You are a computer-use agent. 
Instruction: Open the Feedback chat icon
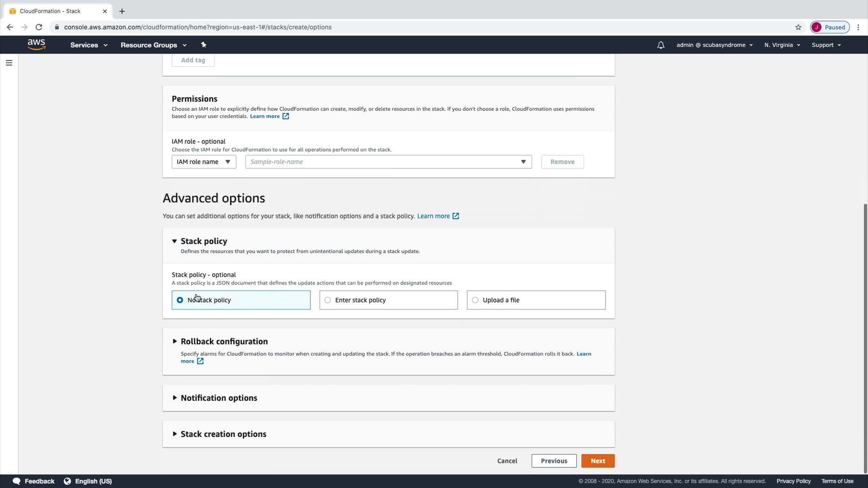(x=17, y=481)
